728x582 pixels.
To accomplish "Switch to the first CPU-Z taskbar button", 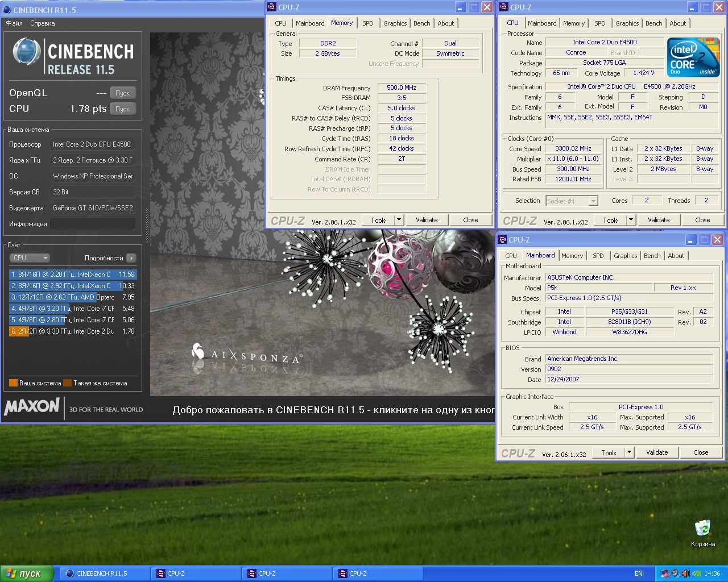I will (196, 573).
